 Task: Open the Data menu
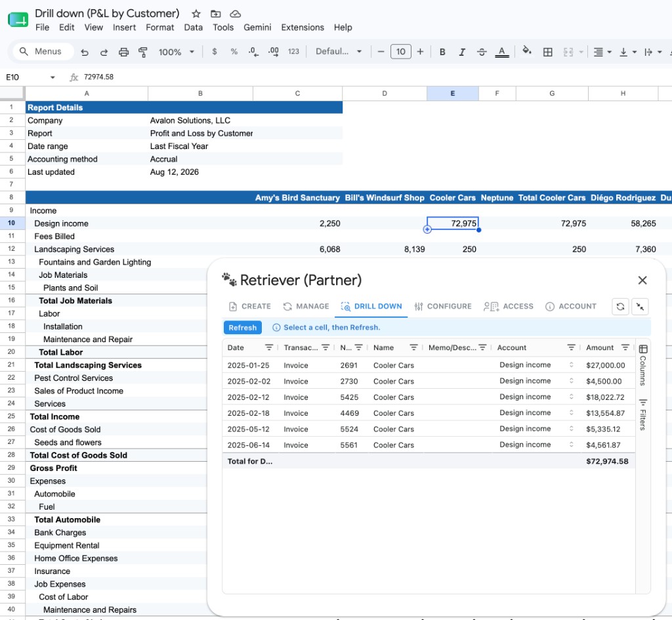pyautogui.click(x=194, y=28)
